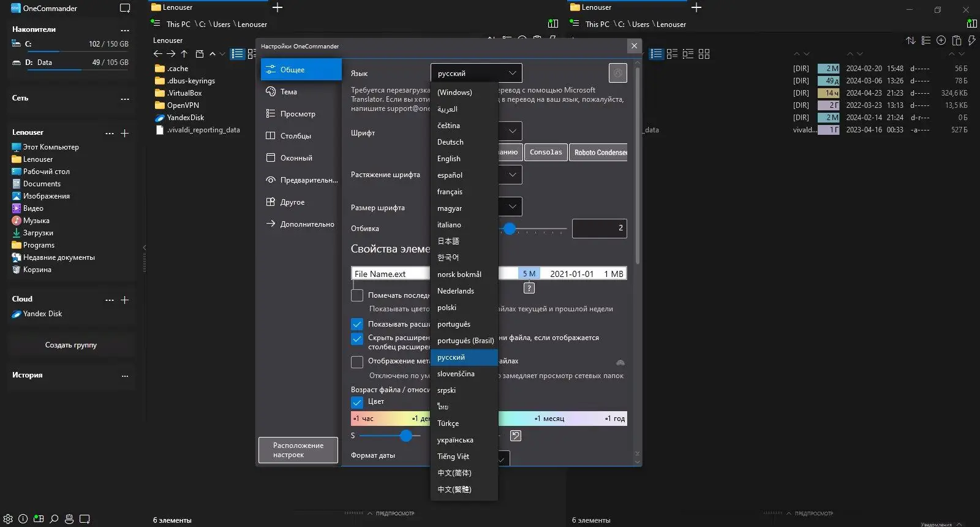This screenshot has height=527, width=980.
Task: Click the file age color gradient bar
Action: (489, 419)
